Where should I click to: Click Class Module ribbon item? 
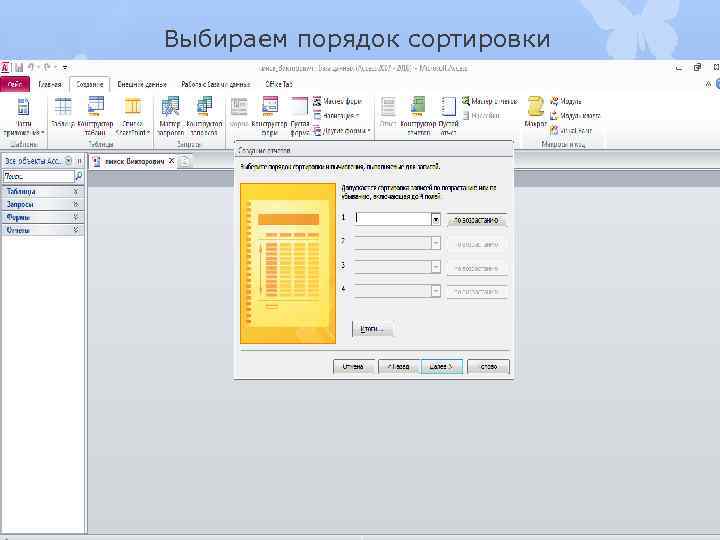pyautogui.click(x=575, y=116)
